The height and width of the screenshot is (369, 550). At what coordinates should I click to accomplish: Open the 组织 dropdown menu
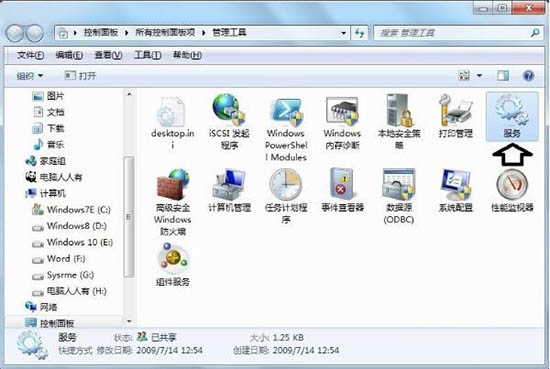[x=30, y=76]
